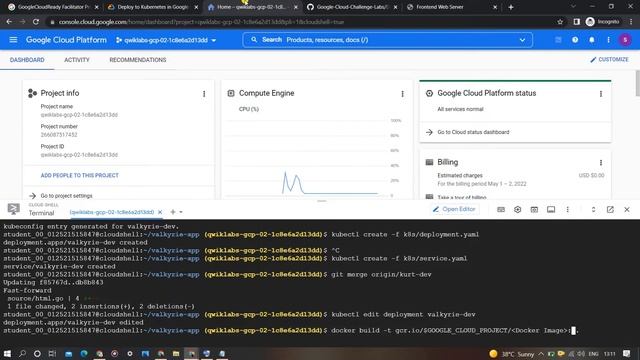Switch to the GoogleCloudReady Facilitator browser tab
Image resolution: width=640 pixels, height=360 pixels.
pyautogui.click(x=53, y=7)
